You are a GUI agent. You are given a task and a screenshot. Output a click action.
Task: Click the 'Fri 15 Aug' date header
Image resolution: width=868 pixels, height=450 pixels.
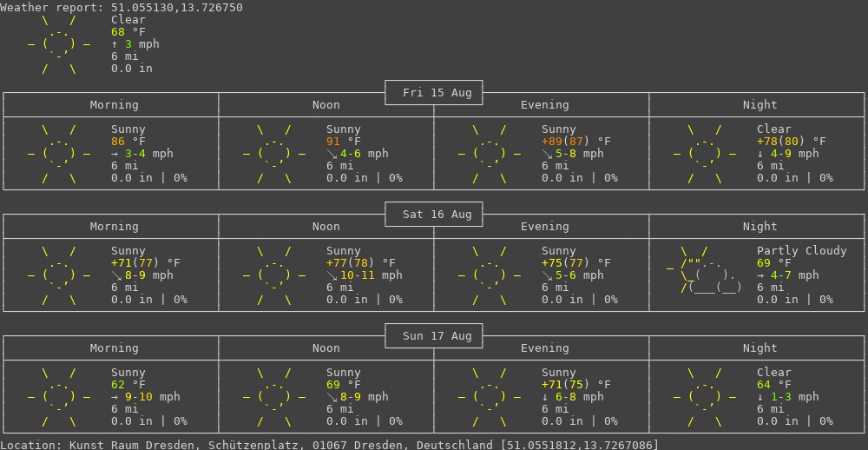[437, 93]
